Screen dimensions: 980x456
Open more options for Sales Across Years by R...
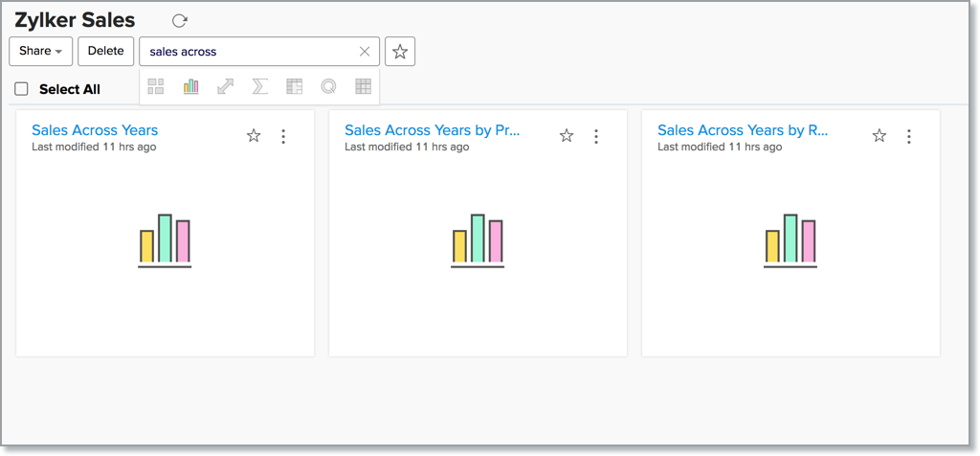909,136
